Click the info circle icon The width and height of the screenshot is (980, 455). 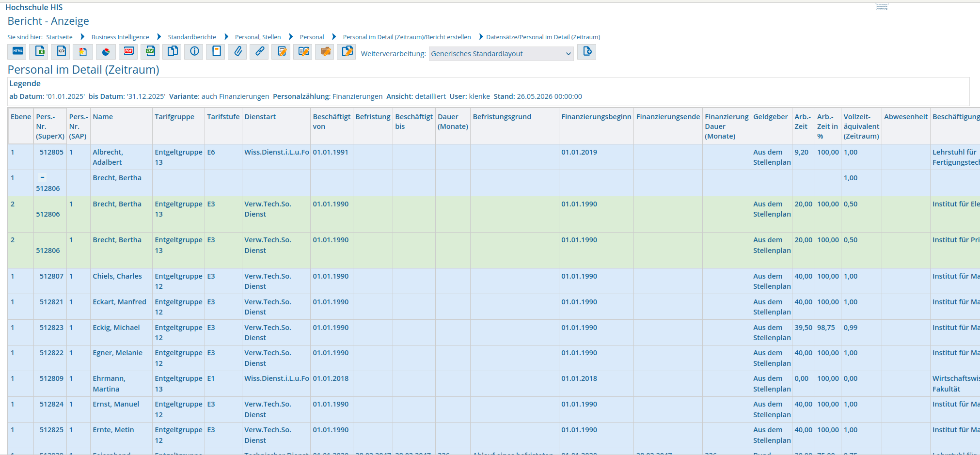click(194, 51)
